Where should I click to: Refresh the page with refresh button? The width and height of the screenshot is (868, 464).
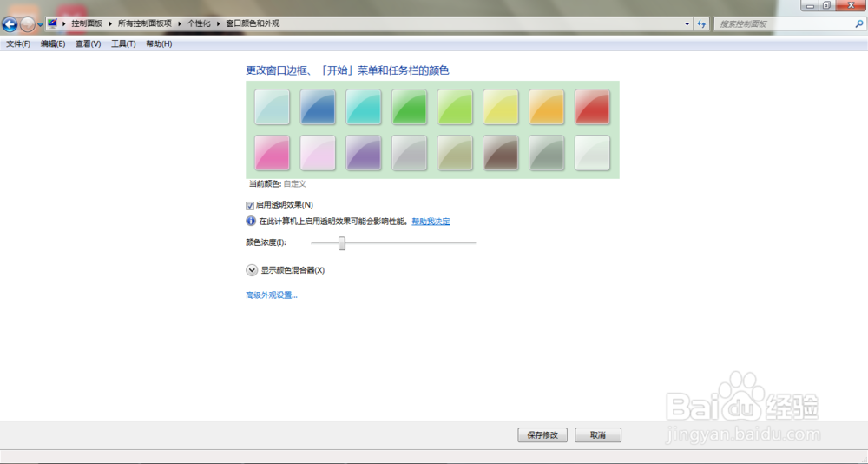[701, 23]
